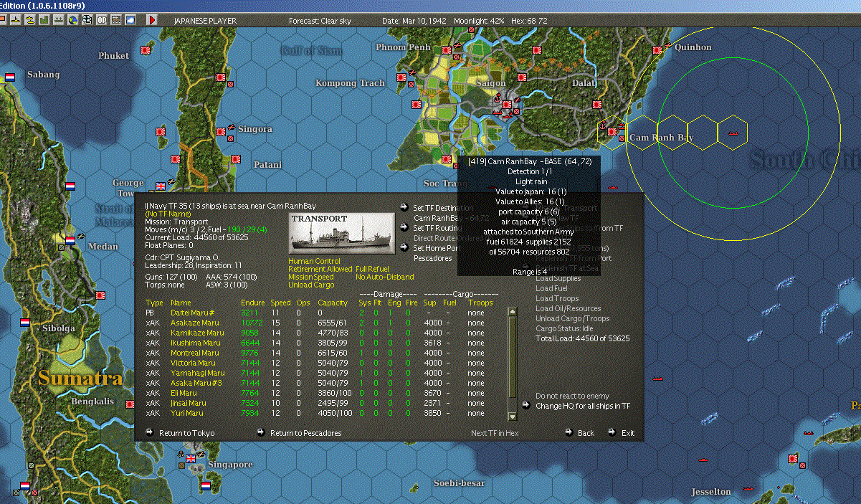Image resolution: width=861 pixels, height=504 pixels.
Task: Open the air units list toolbar icon
Action: 16,20
